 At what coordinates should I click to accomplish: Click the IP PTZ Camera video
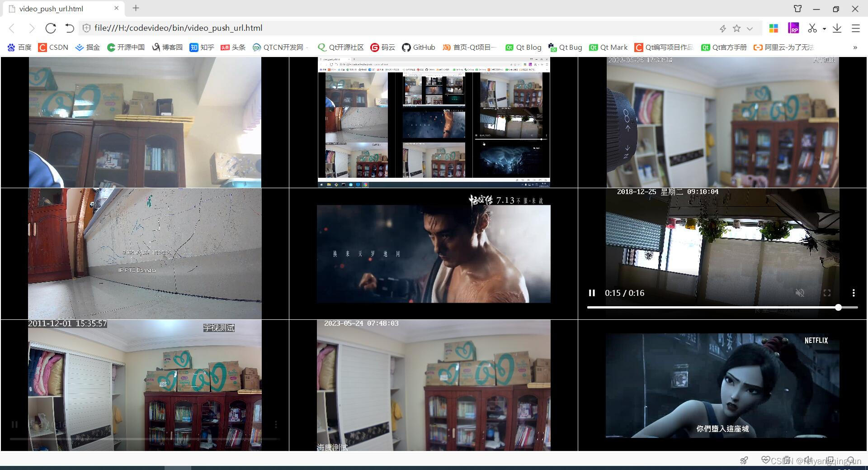point(145,254)
